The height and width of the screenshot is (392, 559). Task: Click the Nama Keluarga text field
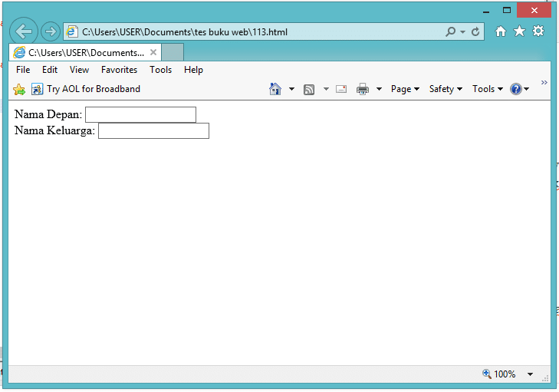click(153, 130)
